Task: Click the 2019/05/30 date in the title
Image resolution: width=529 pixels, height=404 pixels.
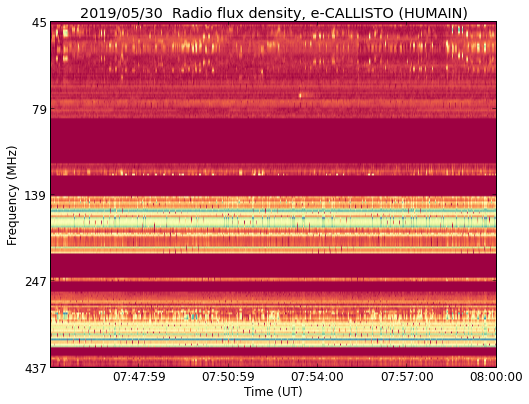Action: [x=121, y=14]
